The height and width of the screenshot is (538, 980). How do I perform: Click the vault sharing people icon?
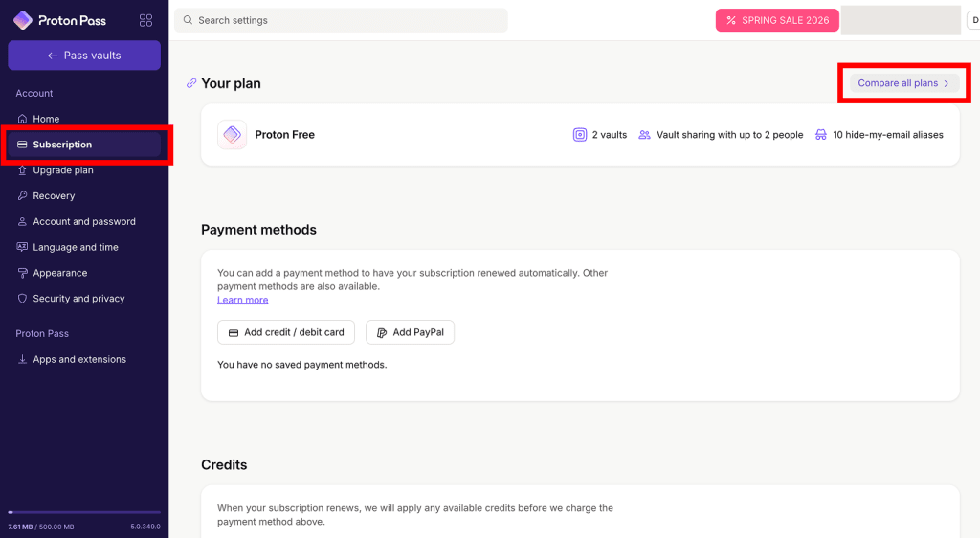pyautogui.click(x=644, y=135)
